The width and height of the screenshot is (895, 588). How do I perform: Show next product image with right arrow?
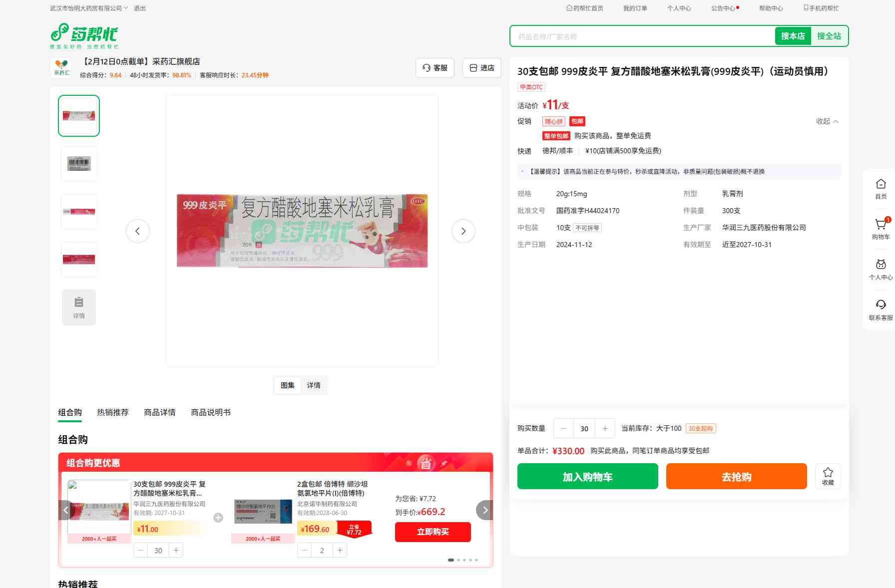(x=463, y=231)
